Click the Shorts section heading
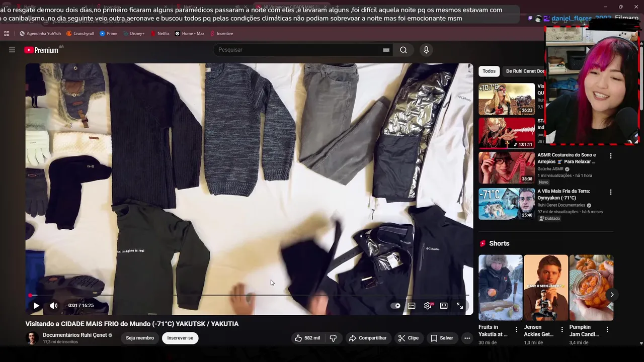The height and width of the screenshot is (362, 644). click(499, 243)
